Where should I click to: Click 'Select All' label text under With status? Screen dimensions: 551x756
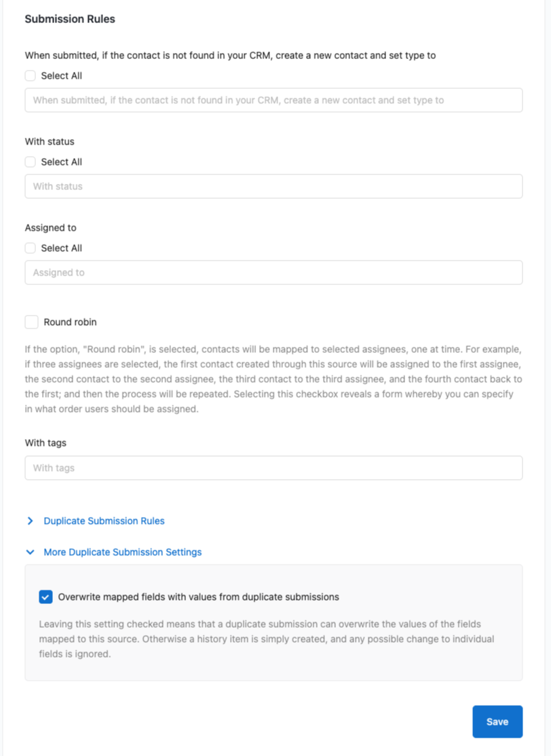62,162
